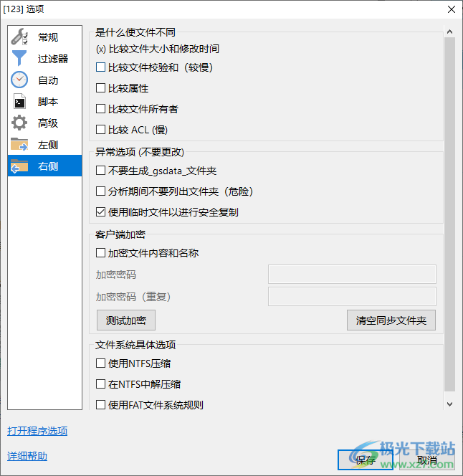Cancel the dialog with 取消
This screenshot has height=476, width=463.
[427, 460]
